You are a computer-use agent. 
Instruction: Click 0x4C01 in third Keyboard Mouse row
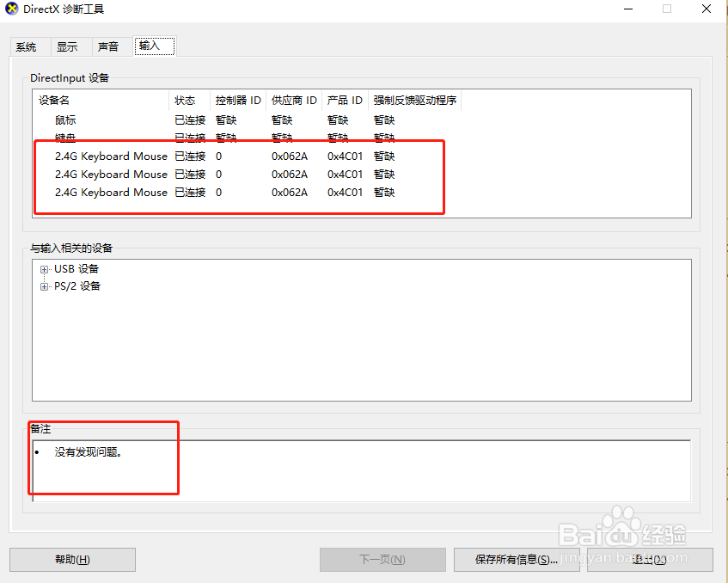tap(345, 193)
